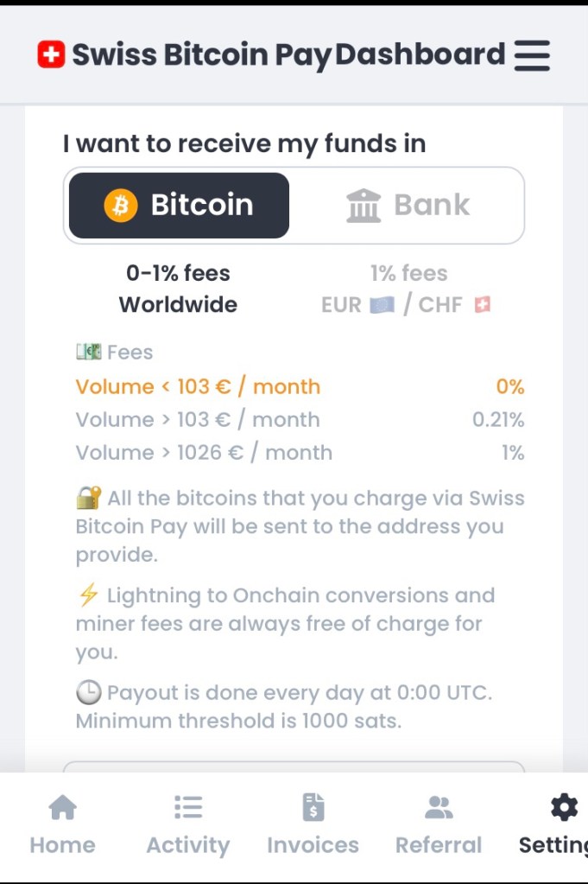Image resolution: width=588 pixels, height=884 pixels.
Task: Switch payout method to Bank
Action: 408,206
